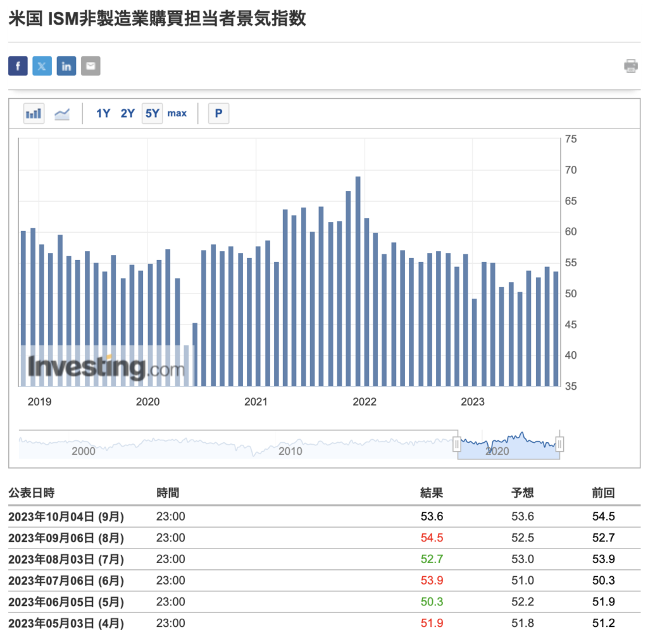This screenshot has width=648, height=644.
Task: Grab the right handle of range navigator
Action: [559, 445]
